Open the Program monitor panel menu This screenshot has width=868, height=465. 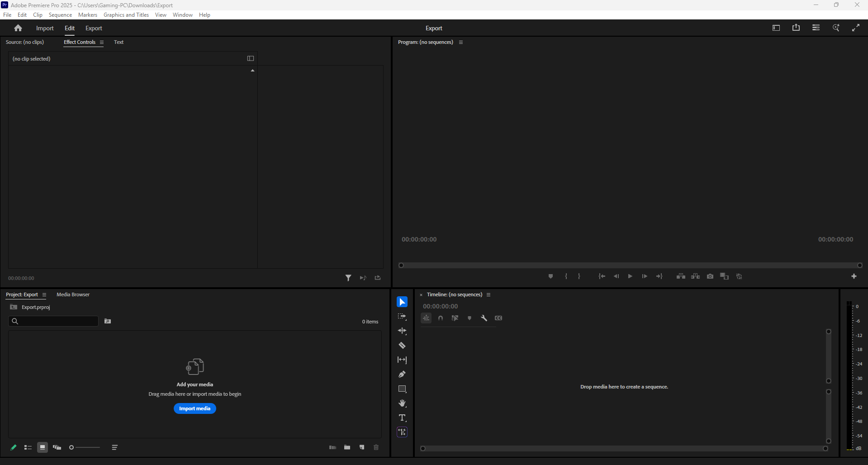(461, 43)
